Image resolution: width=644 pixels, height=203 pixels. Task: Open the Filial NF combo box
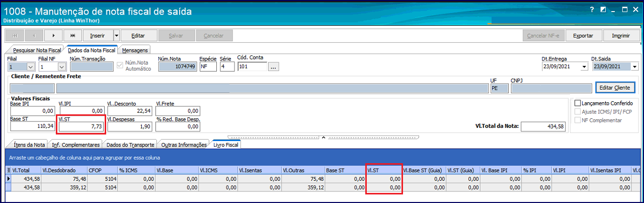coord(53,66)
